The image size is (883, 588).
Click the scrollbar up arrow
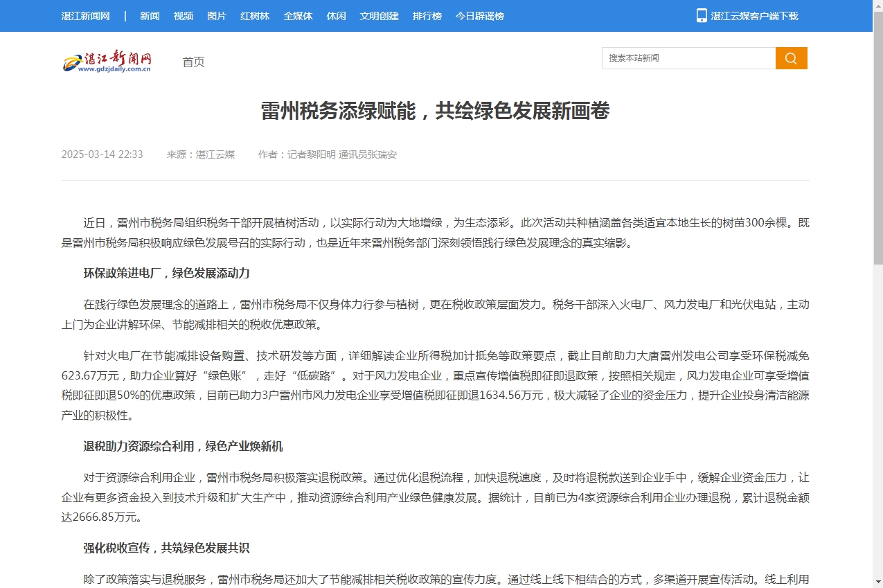[x=877, y=6]
